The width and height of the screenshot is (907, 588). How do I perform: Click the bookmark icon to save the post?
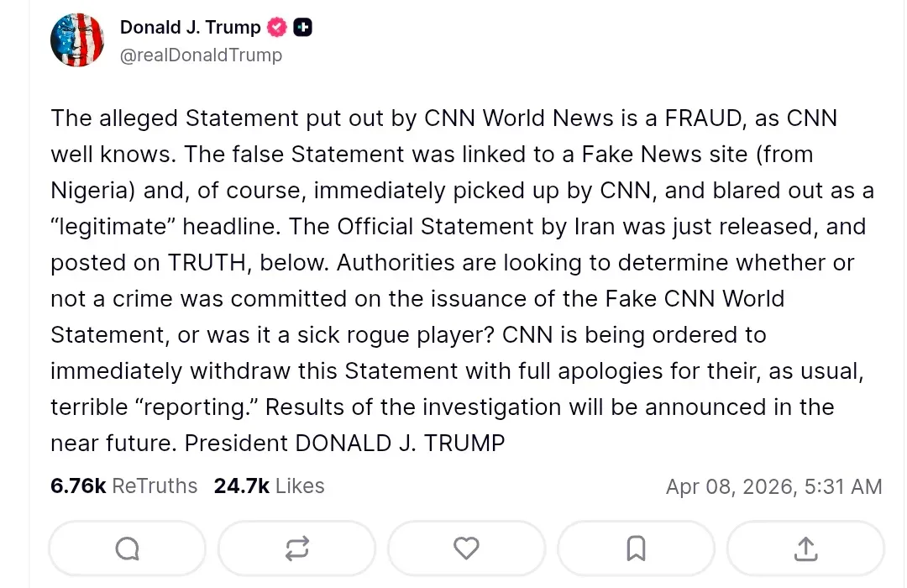pyautogui.click(x=636, y=548)
